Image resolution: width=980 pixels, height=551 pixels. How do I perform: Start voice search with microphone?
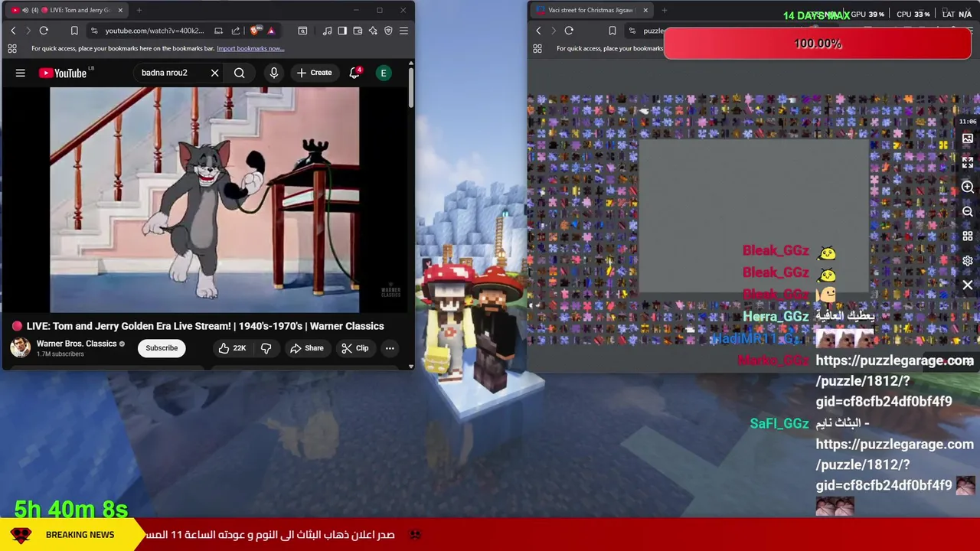[273, 73]
